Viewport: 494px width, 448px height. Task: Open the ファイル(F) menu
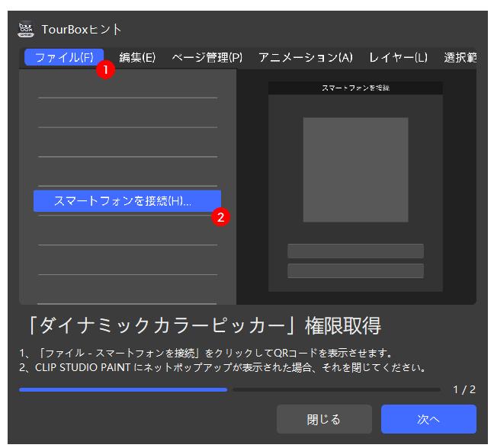63,58
